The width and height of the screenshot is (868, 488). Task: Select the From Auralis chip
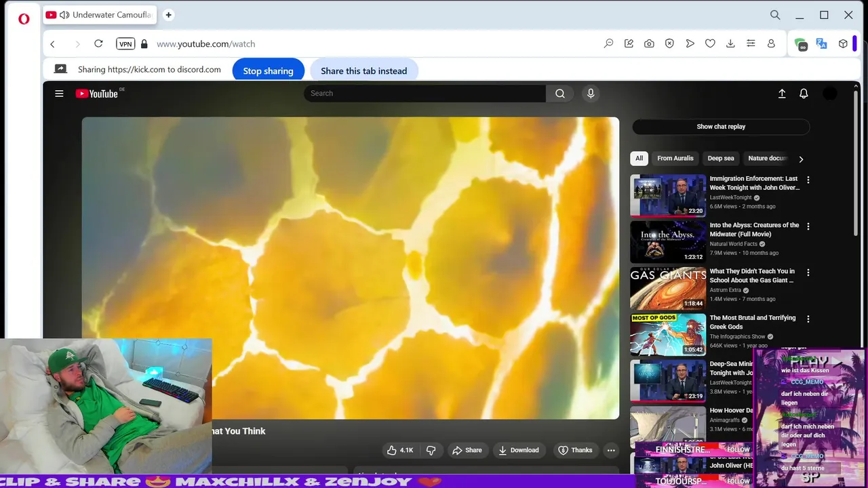coord(675,158)
